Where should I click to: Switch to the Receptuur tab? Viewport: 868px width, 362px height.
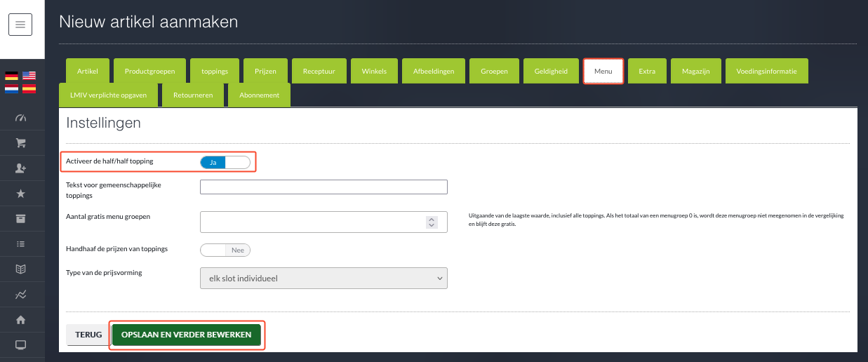point(319,72)
